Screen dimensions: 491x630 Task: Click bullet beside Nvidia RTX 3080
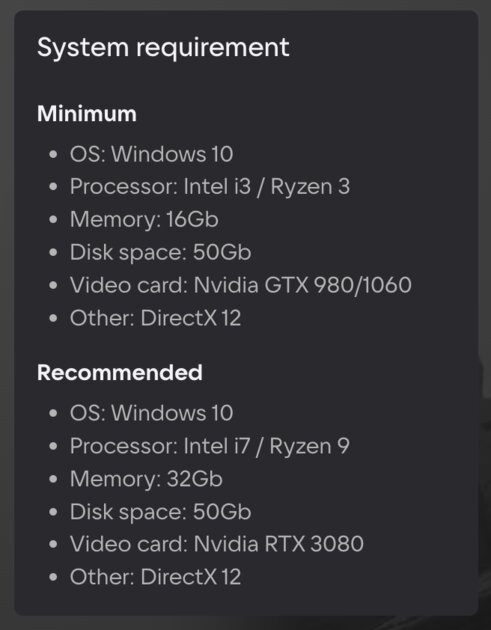click(x=53, y=544)
